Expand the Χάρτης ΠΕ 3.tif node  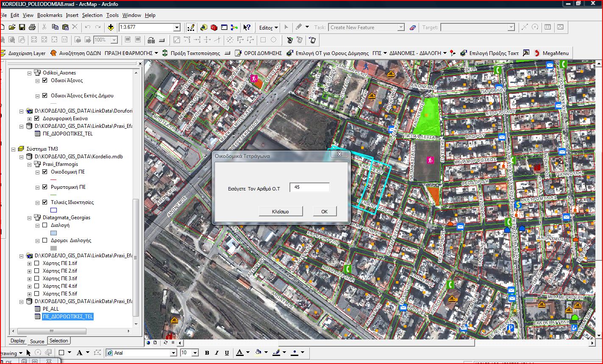[29, 279]
